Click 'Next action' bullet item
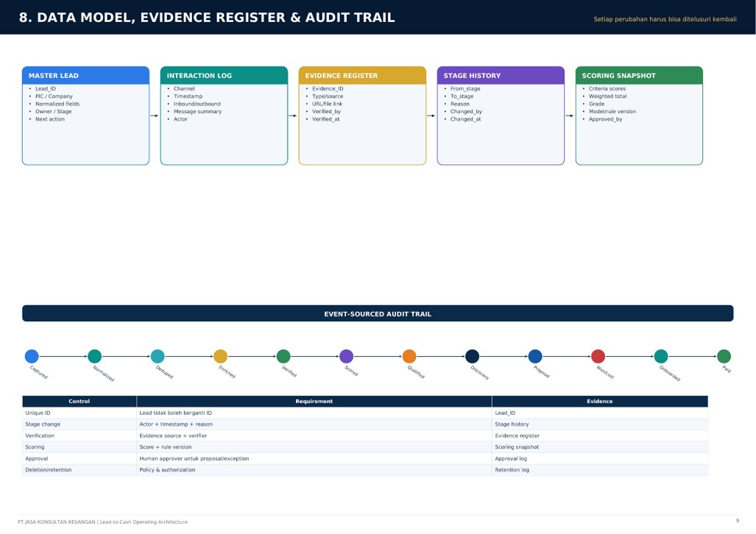The height and width of the screenshot is (534, 756). pyautogui.click(x=49, y=119)
